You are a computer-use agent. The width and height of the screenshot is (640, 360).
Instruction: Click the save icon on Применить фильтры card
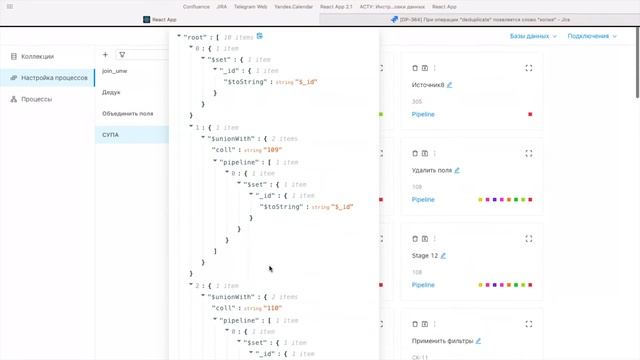425,324
